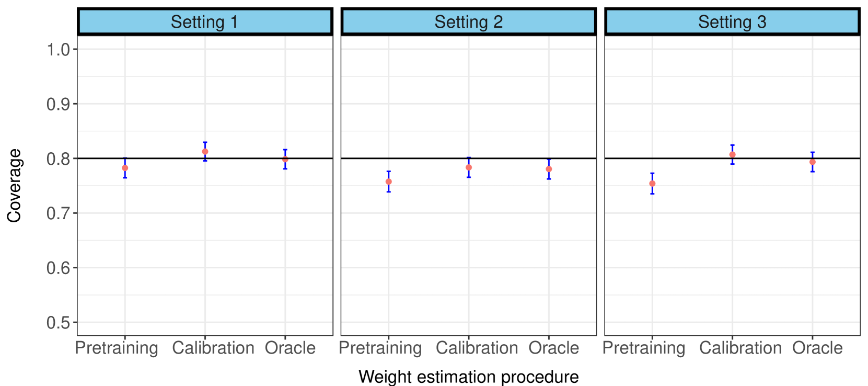
Task: Select the Calibration data point in Setting 1
Action: [205, 152]
